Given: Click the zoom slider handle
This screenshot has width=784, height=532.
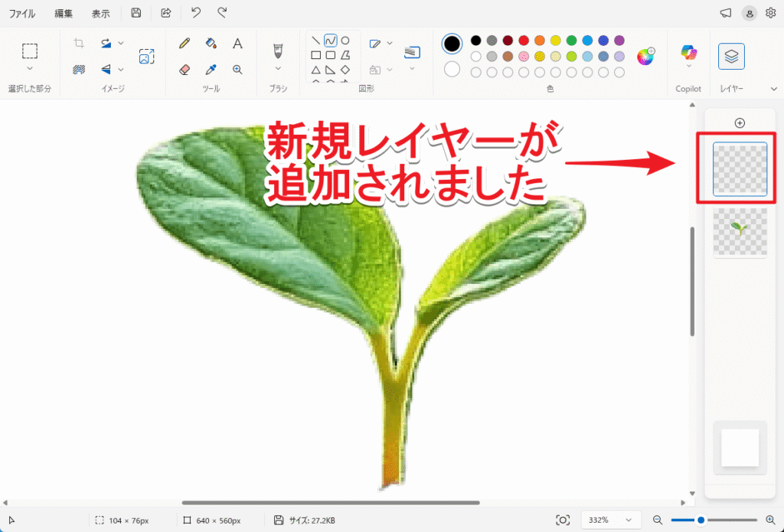Looking at the screenshot, I should point(701,521).
